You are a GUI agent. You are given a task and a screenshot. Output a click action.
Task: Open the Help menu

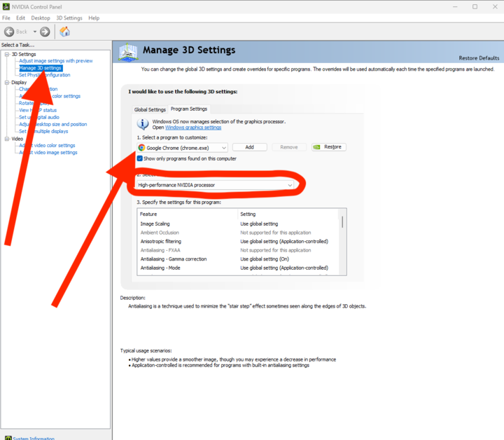[x=94, y=18]
